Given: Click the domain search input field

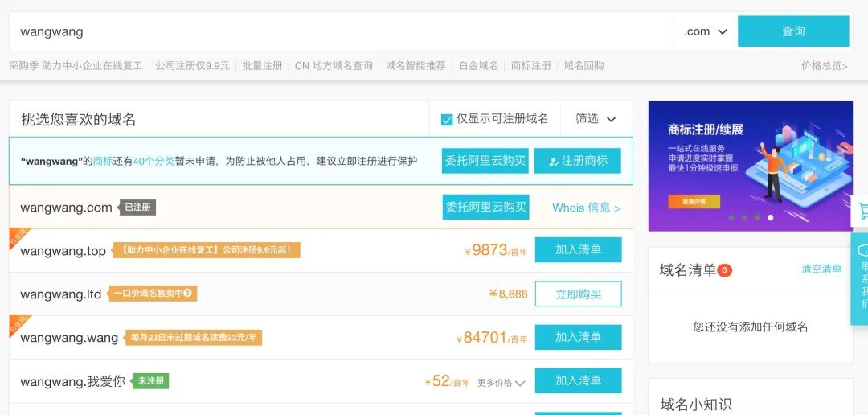Looking at the screenshot, I should 342,31.
